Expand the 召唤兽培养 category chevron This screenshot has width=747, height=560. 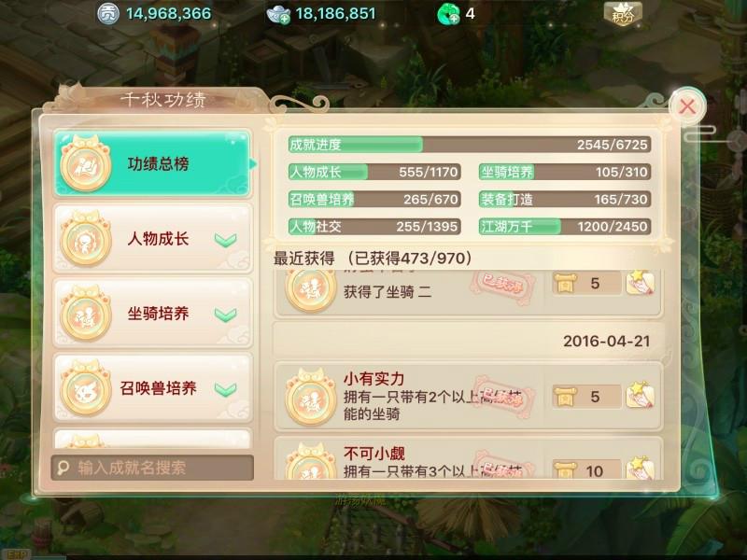point(225,389)
